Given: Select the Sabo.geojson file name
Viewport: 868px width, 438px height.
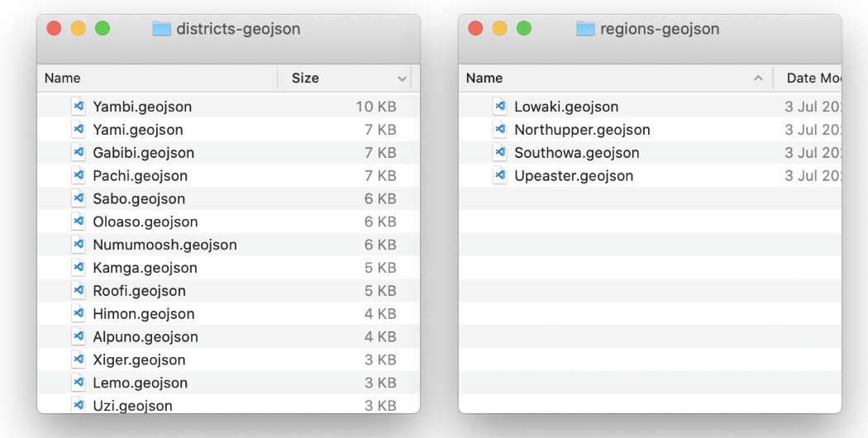Looking at the screenshot, I should pyautogui.click(x=139, y=198).
